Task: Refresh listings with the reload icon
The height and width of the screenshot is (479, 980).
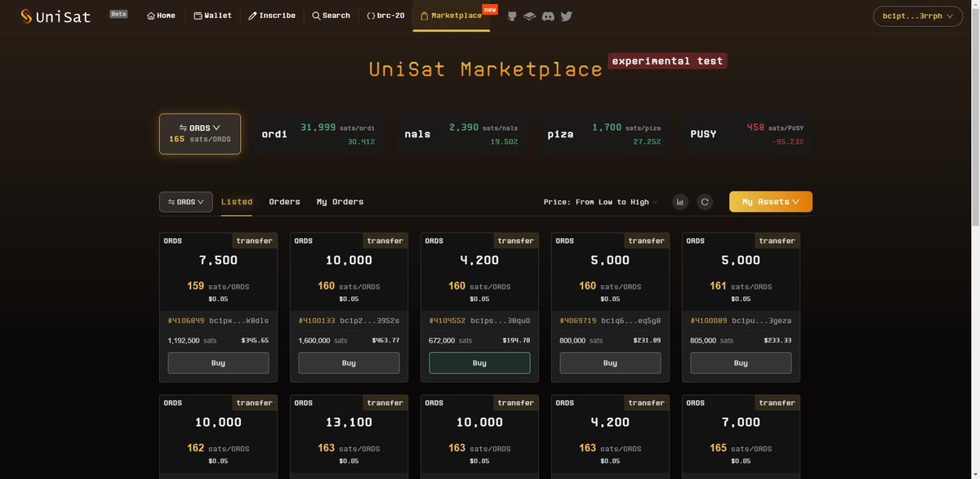Action: coord(705,202)
